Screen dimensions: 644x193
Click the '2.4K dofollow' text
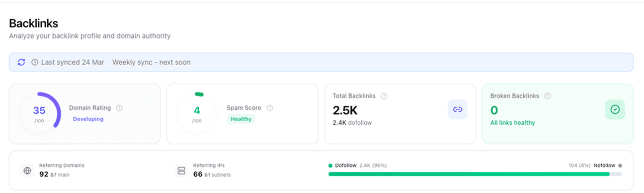(x=352, y=122)
